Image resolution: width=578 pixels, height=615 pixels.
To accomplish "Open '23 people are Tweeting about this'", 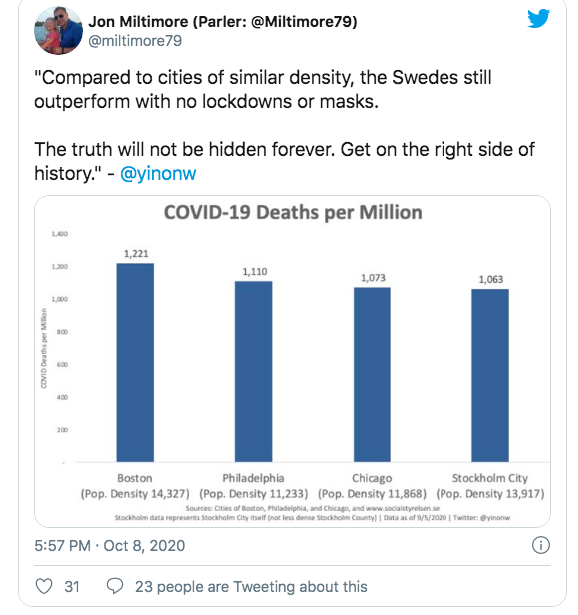I will click(x=251, y=587).
